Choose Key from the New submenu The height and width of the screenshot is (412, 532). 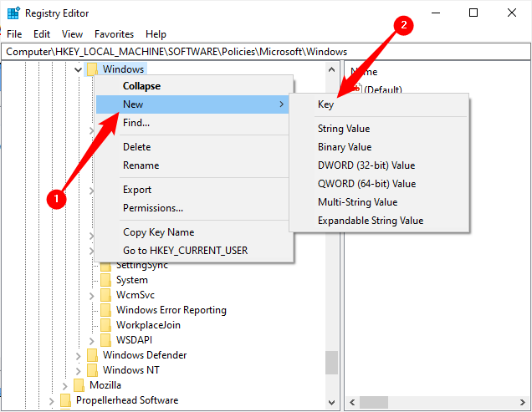click(x=326, y=104)
